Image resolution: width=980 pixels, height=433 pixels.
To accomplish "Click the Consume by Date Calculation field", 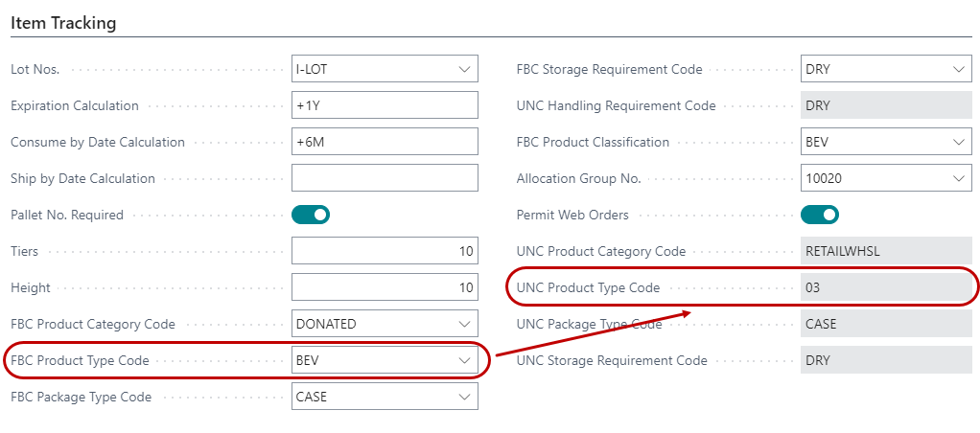I will tap(384, 142).
